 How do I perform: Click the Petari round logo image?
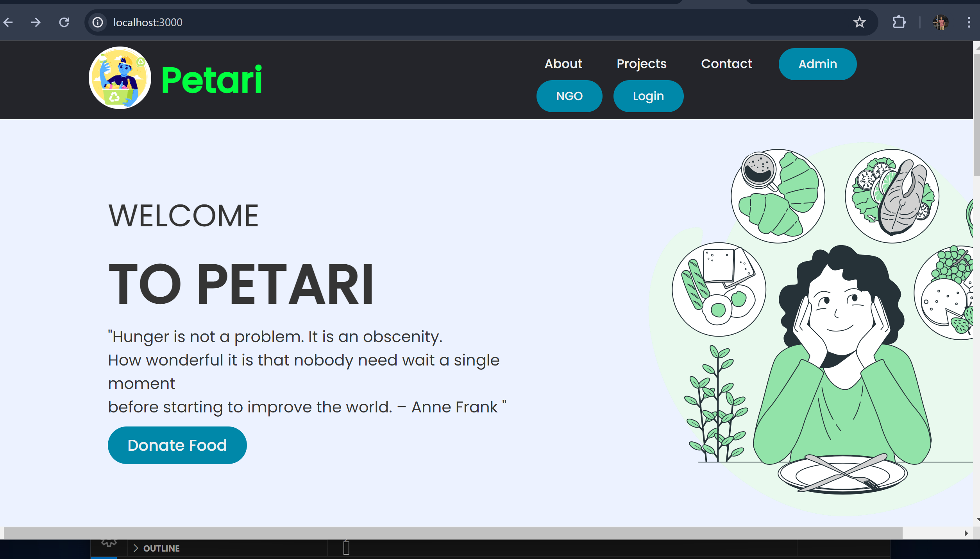[x=120, y=78]
